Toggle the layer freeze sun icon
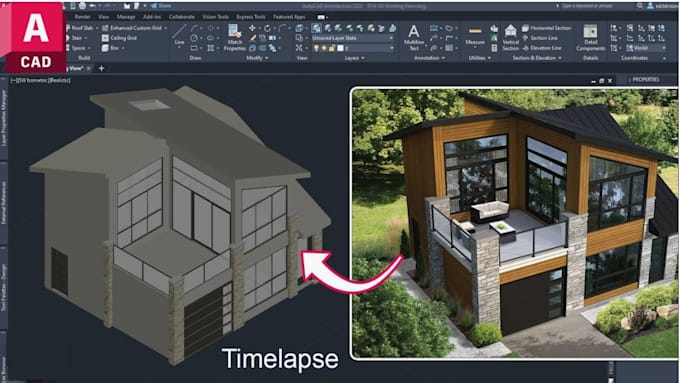Image resolution: width=680 pixels, height=383 pixels. [324, 48]
